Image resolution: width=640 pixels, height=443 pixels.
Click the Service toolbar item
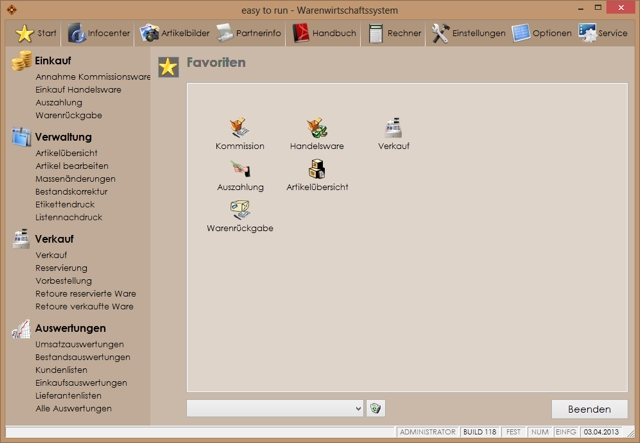pos(603,33)
